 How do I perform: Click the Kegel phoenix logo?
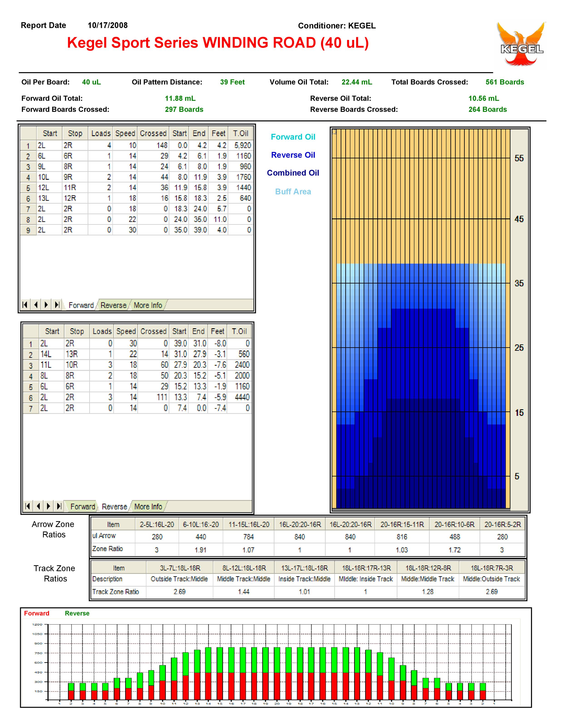click(x=522, y=44)
